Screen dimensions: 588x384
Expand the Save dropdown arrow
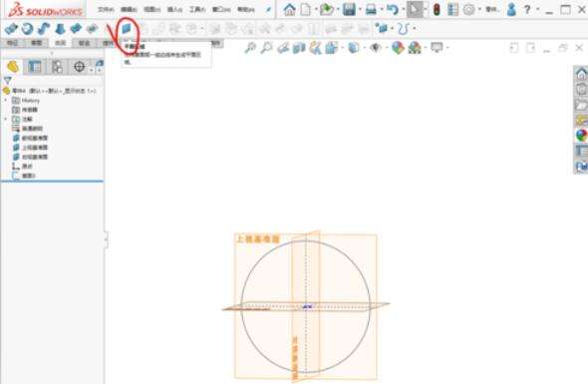[x=360, y=9]
